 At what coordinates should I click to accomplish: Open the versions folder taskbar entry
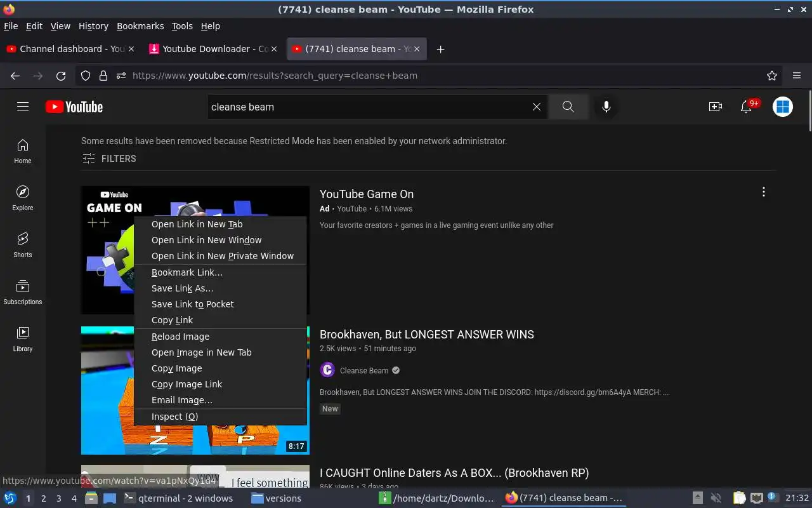(276, 498)
